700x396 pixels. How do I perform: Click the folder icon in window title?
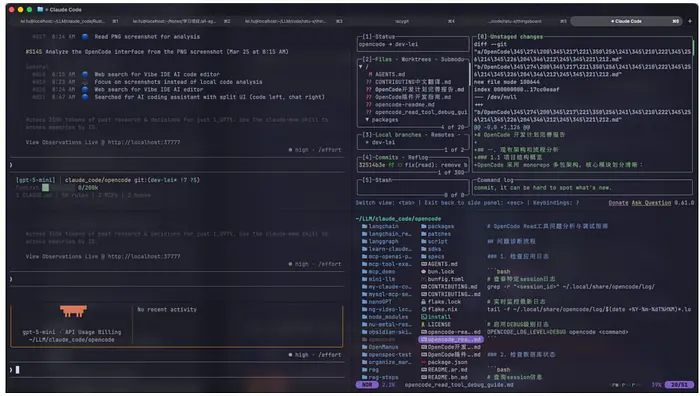coord(40,9)
